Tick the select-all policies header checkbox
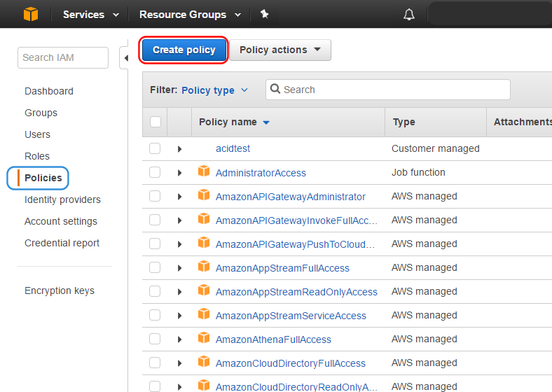 coord(156,122)
